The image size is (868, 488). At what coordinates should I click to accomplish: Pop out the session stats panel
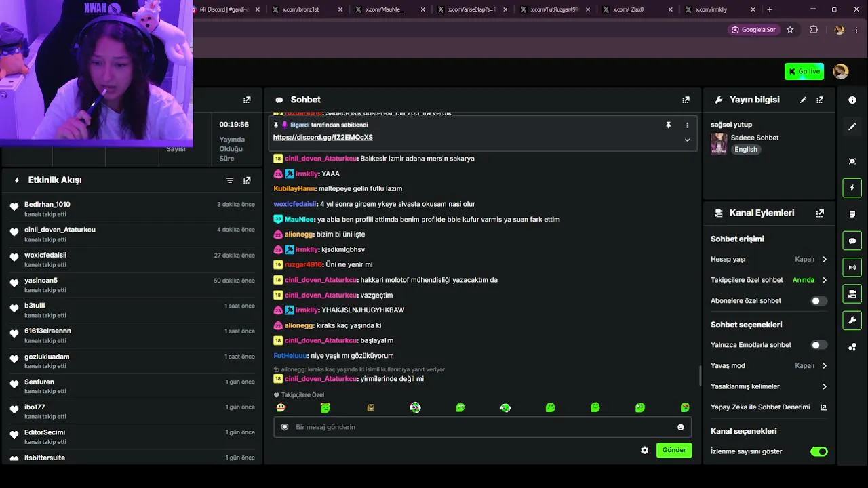tap(247, 100)
